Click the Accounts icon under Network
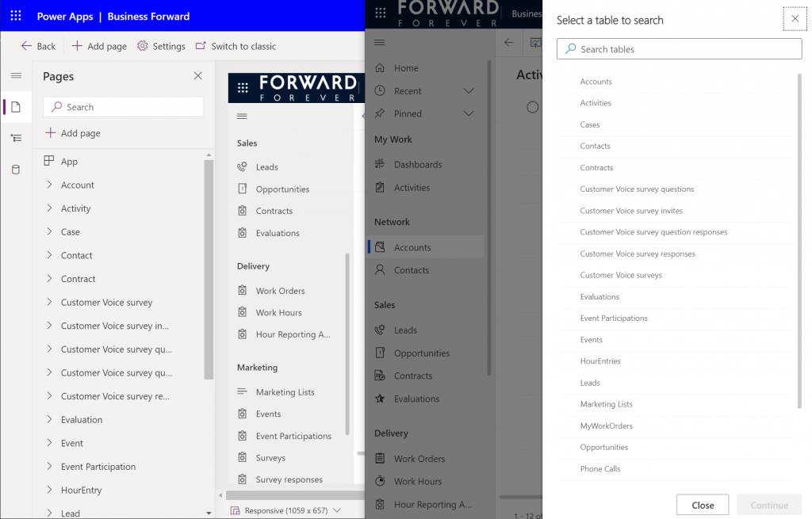The height and width of the screenshot is (519, 812). (x=380, y=247)
